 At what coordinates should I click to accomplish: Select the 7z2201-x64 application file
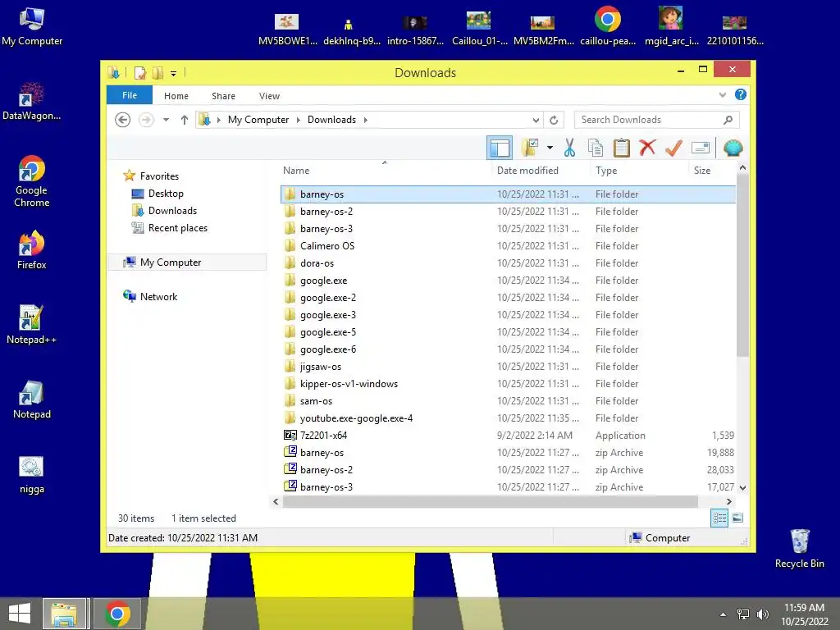pos(507,435)
